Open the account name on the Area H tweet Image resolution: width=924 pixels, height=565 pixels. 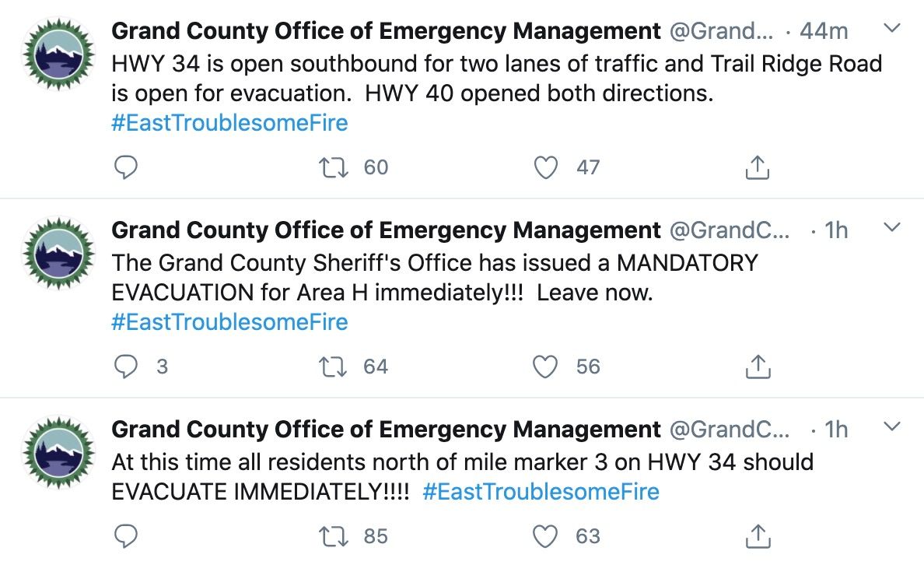[386, 230]
